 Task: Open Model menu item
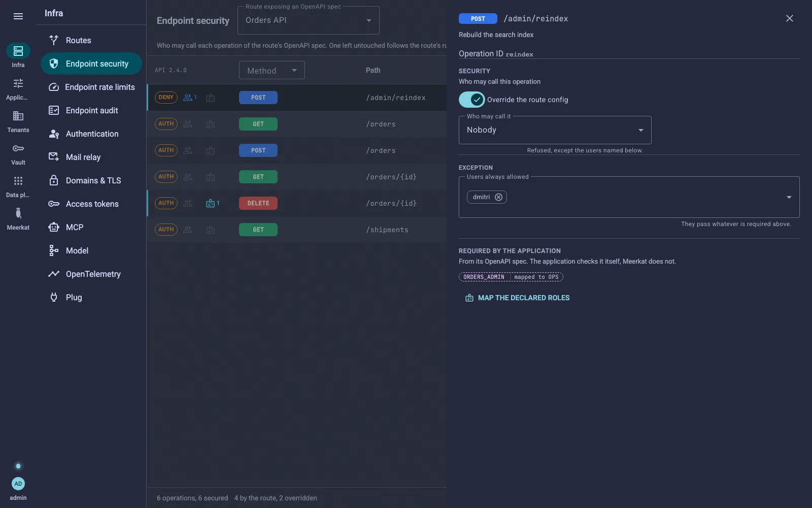(x=91, y=250)
